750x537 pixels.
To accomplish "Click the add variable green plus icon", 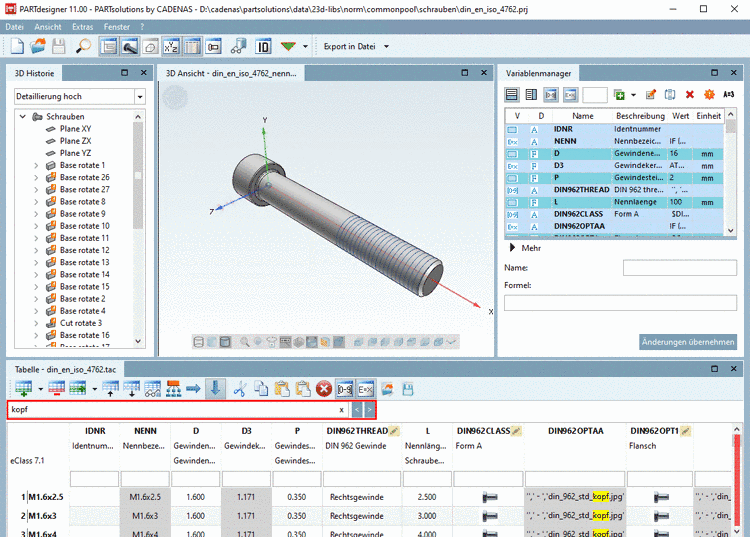I will pyautogui.click(x=619, y=95).
